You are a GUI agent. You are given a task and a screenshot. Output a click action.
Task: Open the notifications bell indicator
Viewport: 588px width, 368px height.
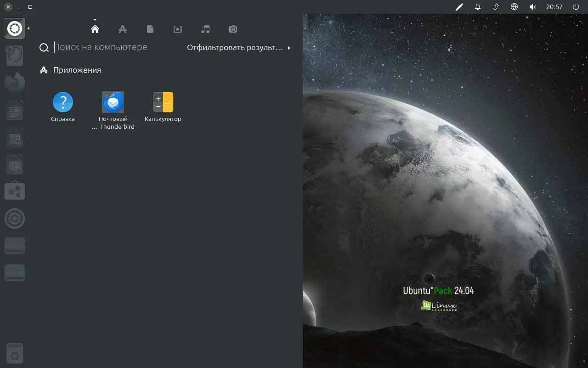point(478,7)
